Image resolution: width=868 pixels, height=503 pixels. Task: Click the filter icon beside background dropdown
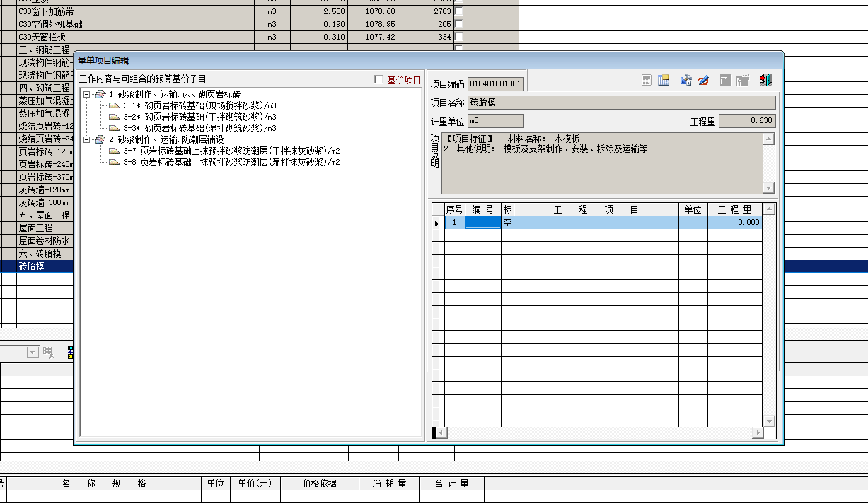point(49,352)
